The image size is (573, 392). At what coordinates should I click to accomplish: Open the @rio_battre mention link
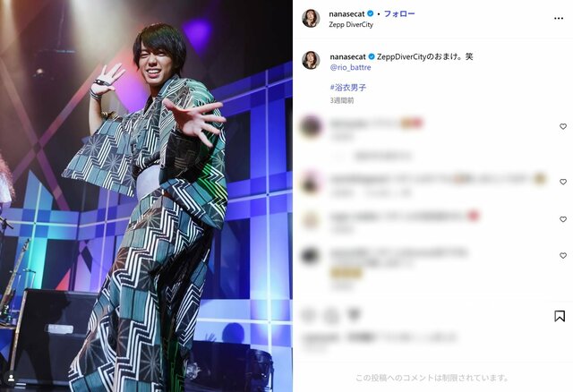pyautogui.click(x=350, y=68)
